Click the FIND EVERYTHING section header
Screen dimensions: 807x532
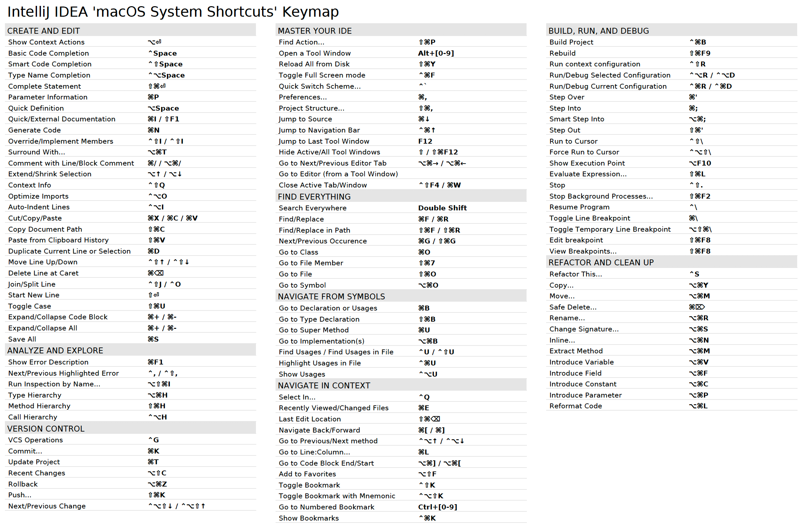(314, 196)
